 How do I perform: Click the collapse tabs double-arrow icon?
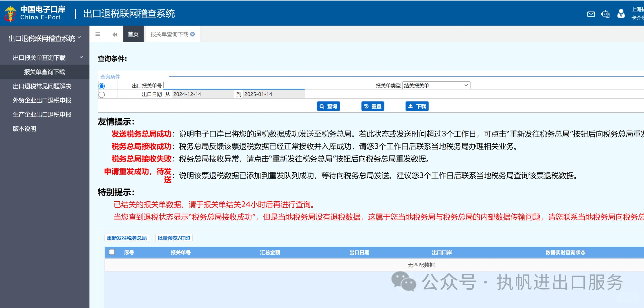click(x=115, y=34)
